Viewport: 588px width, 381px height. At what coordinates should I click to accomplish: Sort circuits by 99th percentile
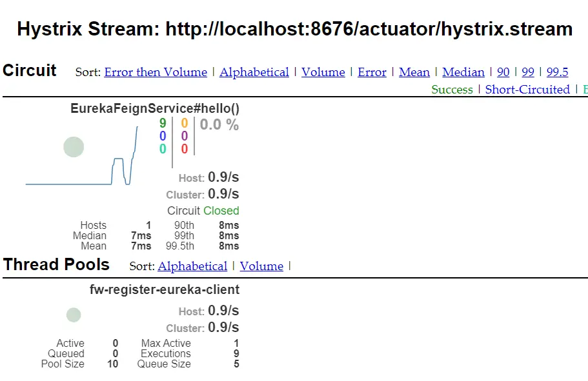click(x=528, y=72)
